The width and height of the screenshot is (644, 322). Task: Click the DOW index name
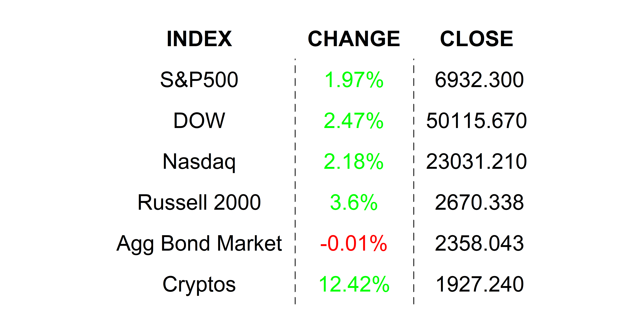[x=199, y=121]
